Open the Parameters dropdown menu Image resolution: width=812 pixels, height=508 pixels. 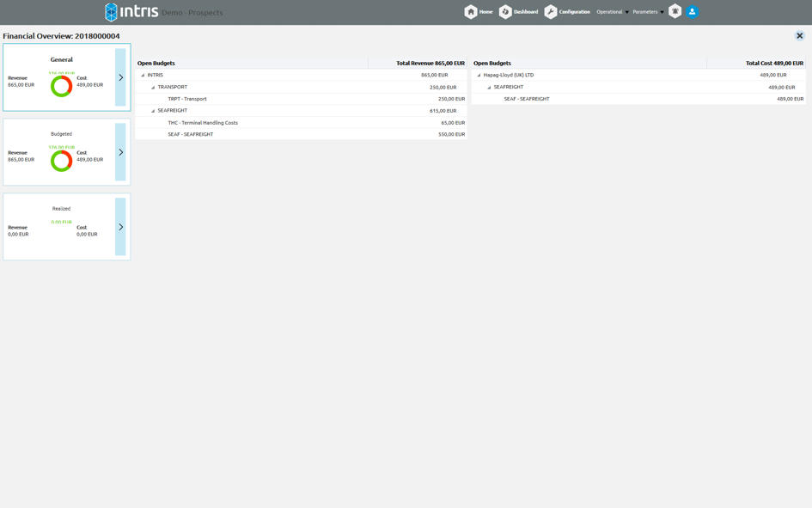coord(648,12)
